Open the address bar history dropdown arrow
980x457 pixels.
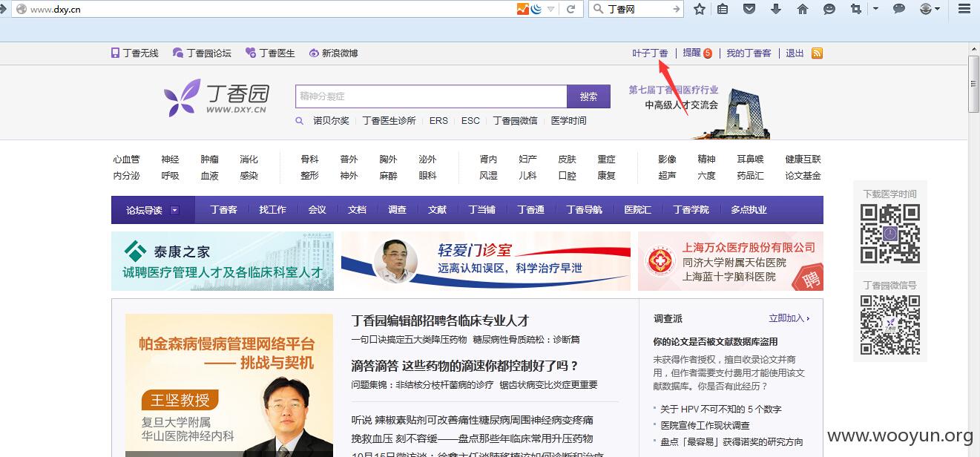click(550, 9)
